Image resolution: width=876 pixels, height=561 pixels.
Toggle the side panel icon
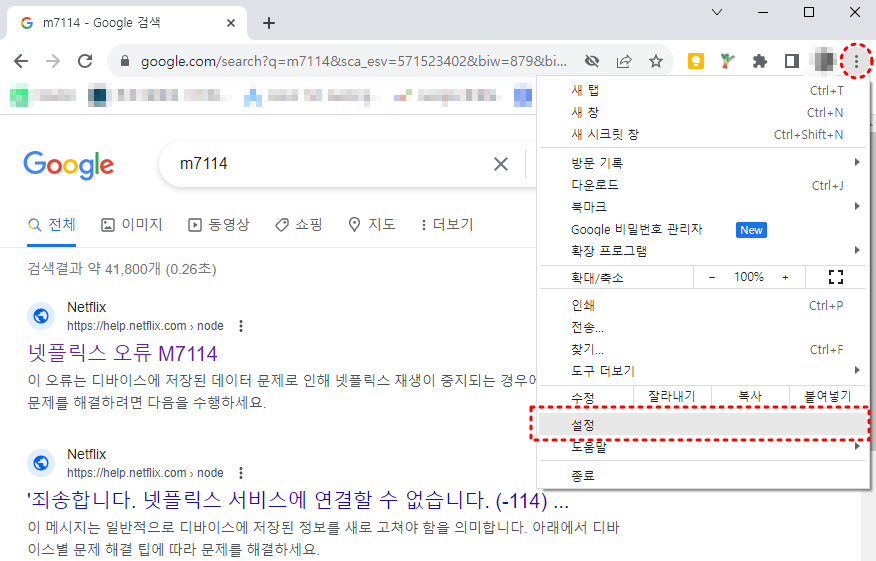click(792, 61)
